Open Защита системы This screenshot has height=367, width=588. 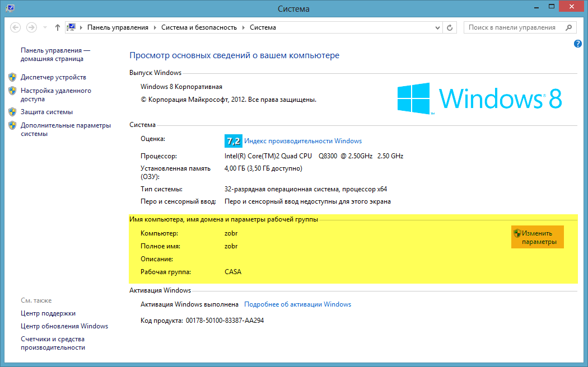tap(47, 112)
